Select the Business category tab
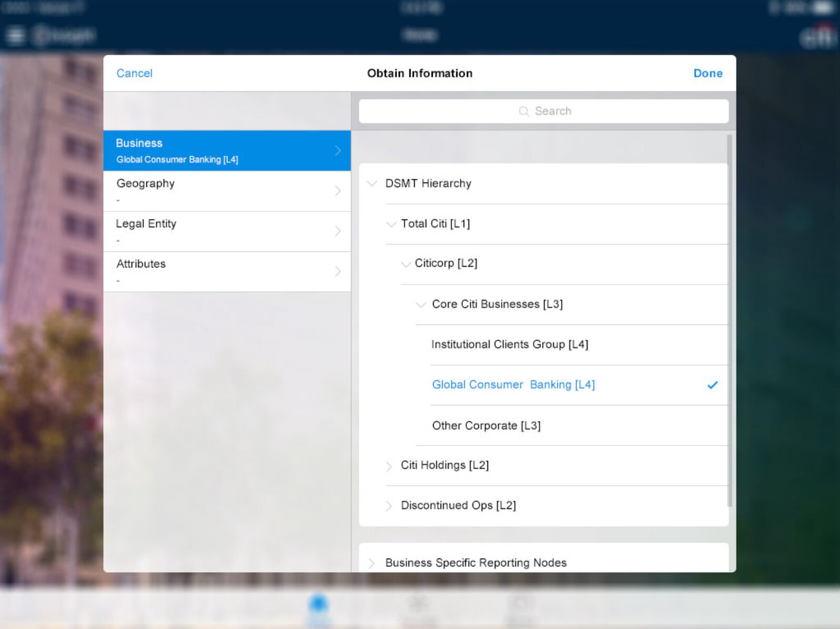The width and height of the screenshot is (840, 629). tap(227, 150)
